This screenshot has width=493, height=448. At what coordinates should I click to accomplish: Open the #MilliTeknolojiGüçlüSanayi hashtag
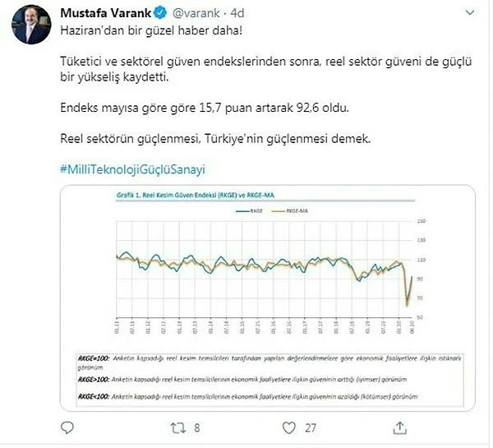coord(131,169)
